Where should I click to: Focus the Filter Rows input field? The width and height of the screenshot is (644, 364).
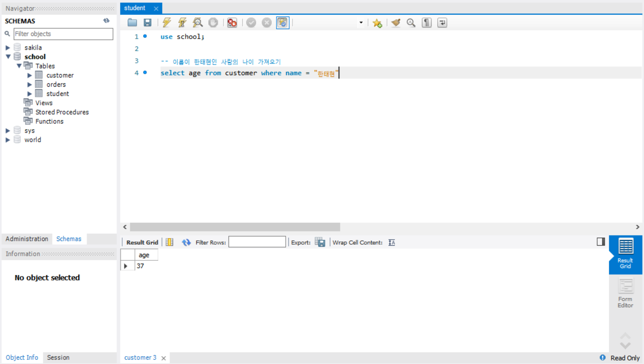257,242
